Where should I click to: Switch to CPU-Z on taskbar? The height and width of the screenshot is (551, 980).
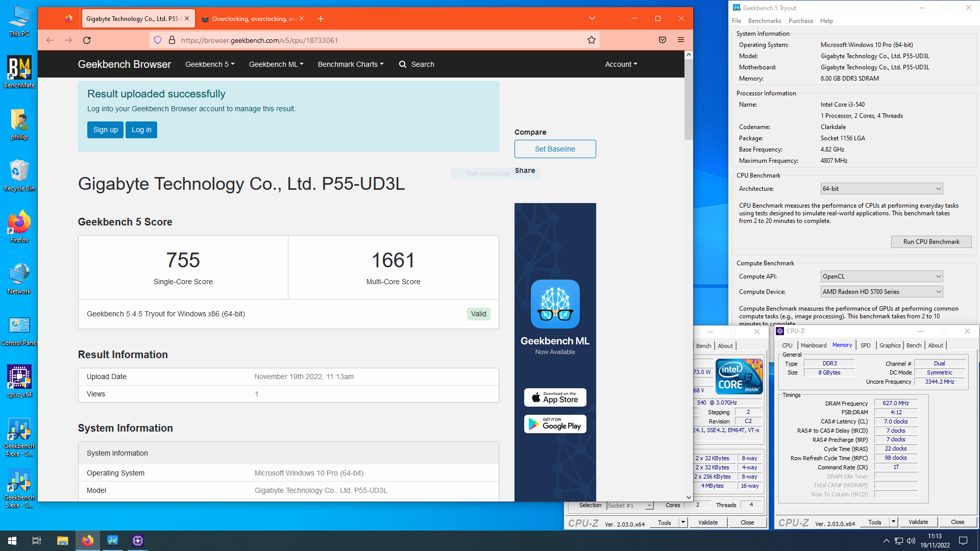pyautogui.click(x=137, y=541)
